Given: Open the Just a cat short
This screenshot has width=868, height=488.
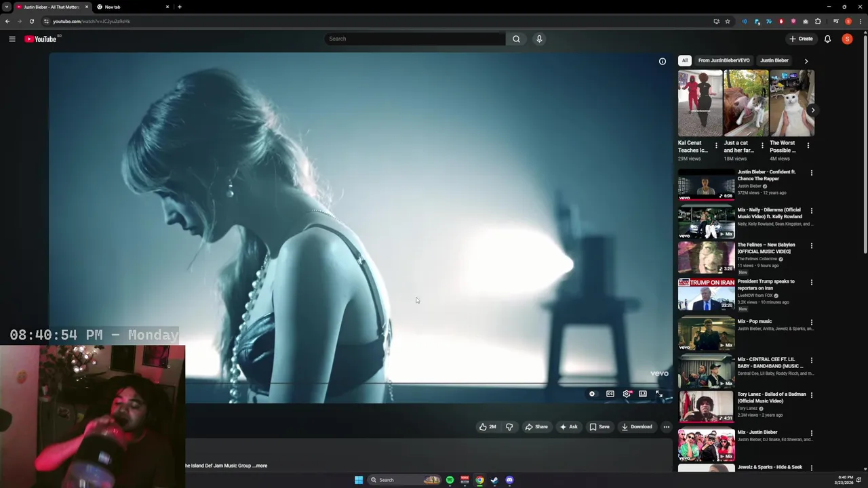Looking at the screenshot, I should click(746, 103).
